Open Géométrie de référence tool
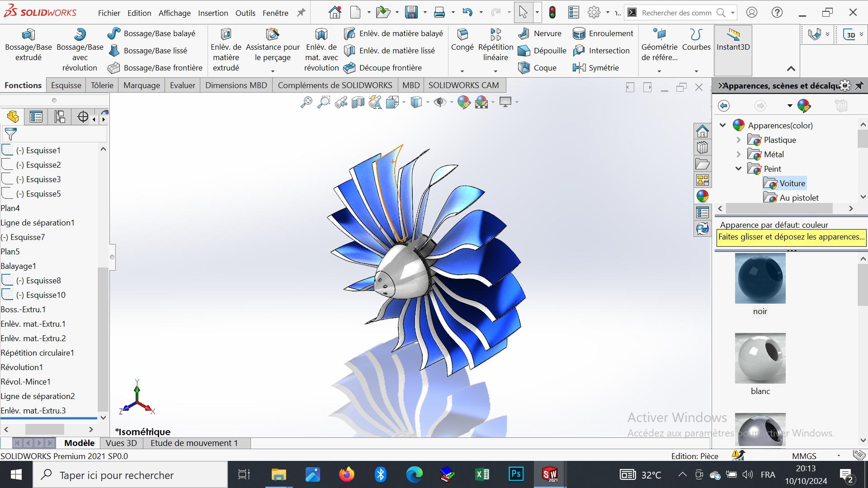The height and width of the screenshot is (488, 868). pyautogui.click(x=659, y=45)
